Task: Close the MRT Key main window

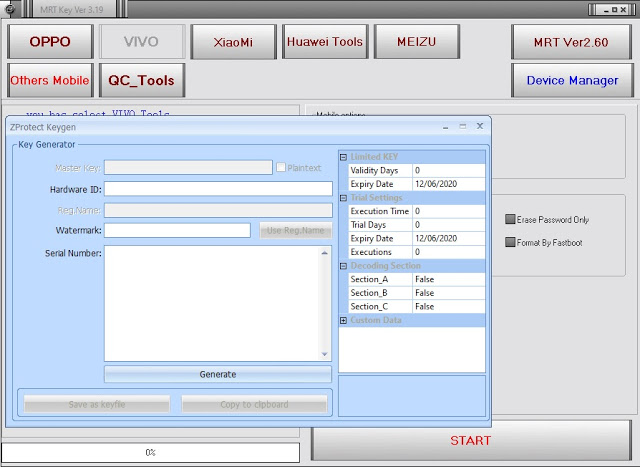Action: tap(623, 9)
